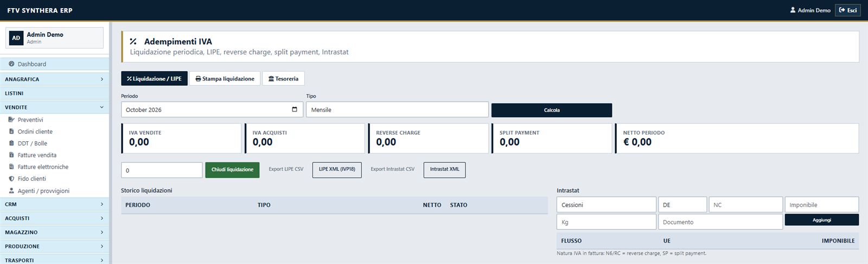Screen dimensions: 868x264
Task: Click the DDT / Bolle document icon
Action: coord(11,143)
